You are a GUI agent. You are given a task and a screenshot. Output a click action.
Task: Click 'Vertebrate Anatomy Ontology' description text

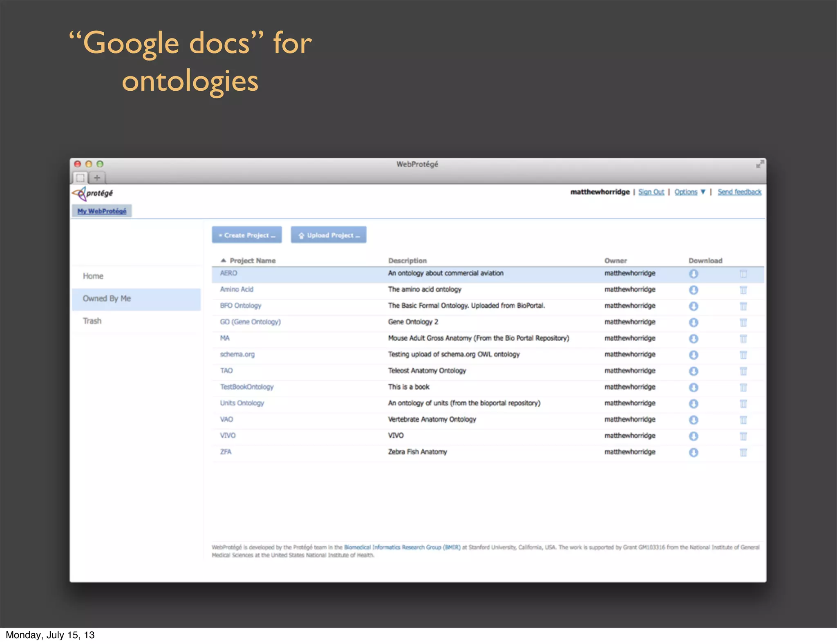click(x=432, y=419)
